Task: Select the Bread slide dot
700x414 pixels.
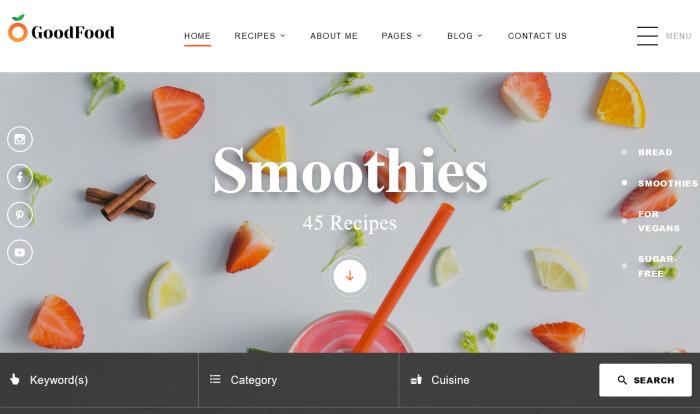Action: tap(624, 152)
